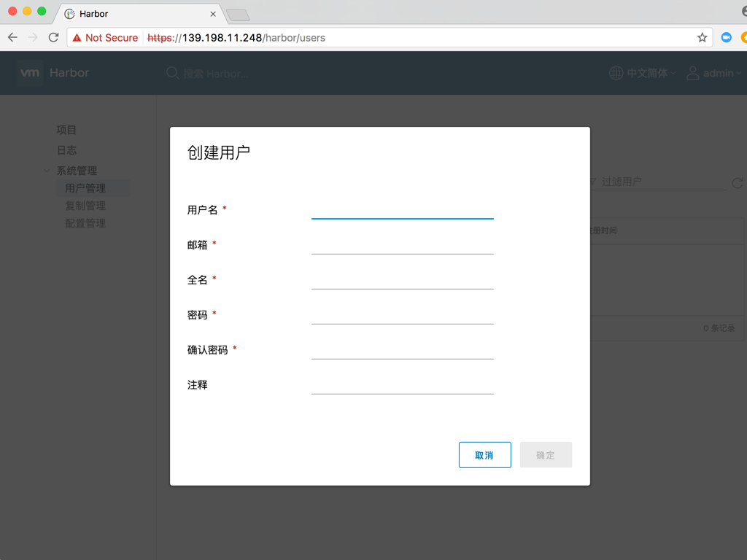Open 配置管理 from the sidebar
This screenshot has height=560, width=747.
85,223
